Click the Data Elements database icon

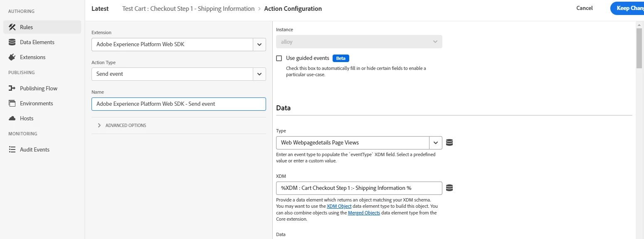tap(12, 42)
